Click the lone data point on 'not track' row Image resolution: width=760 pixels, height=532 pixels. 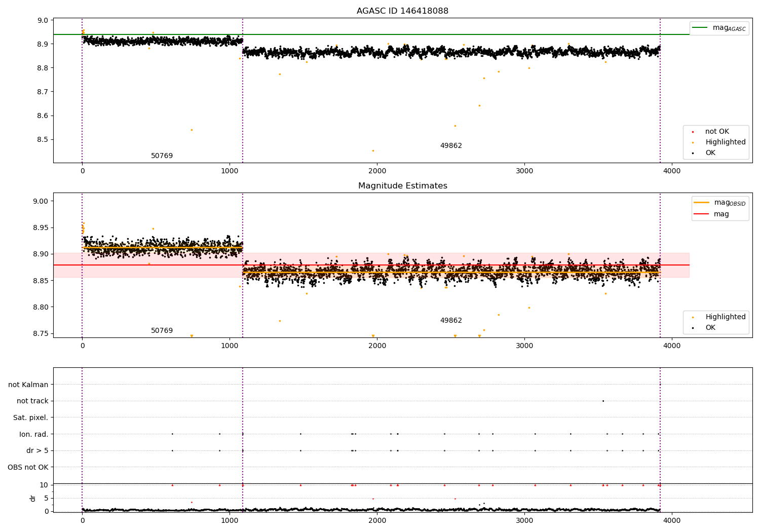(603, 401)
